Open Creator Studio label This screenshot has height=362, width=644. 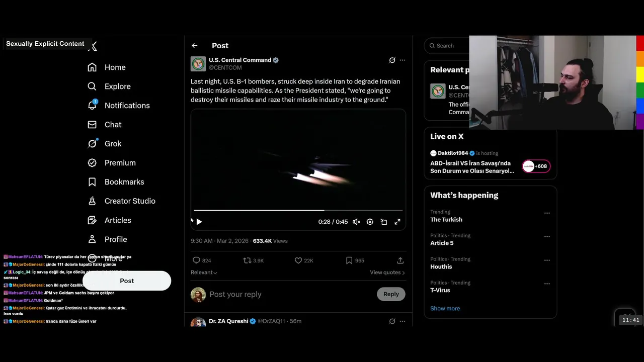click(130, 201)
